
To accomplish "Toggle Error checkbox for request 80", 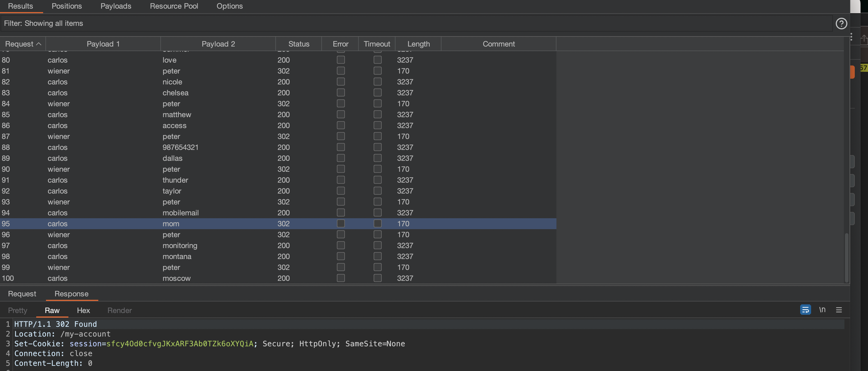I will click(x=341, y=60).
